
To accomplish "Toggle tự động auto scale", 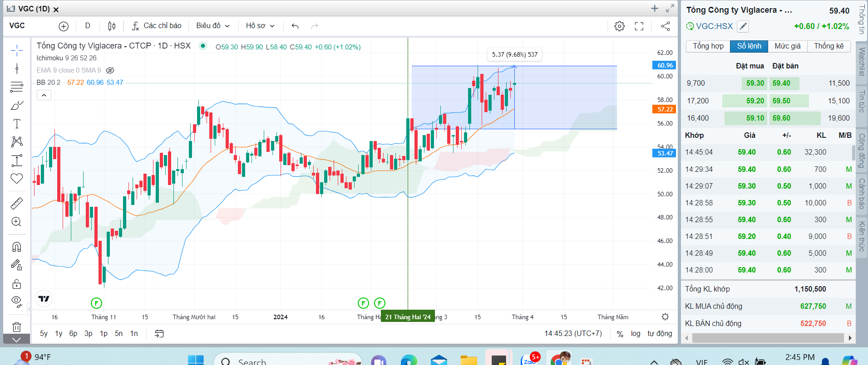I will click(x=660, y=334).
